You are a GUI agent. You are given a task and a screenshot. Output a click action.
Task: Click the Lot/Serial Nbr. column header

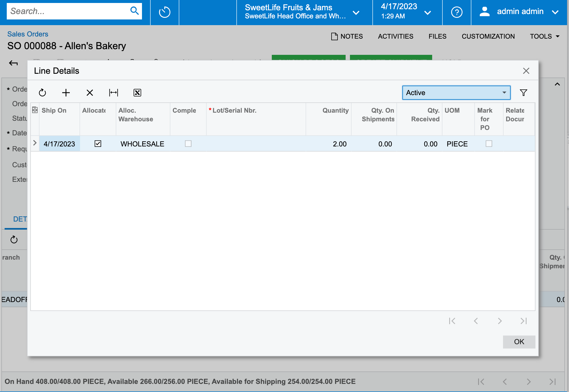(x=256, y=119)
